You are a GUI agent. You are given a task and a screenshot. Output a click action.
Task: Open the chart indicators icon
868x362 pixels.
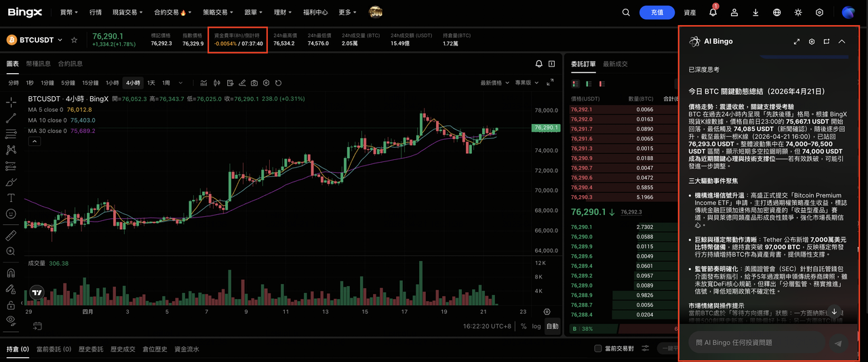click(204, 83)
